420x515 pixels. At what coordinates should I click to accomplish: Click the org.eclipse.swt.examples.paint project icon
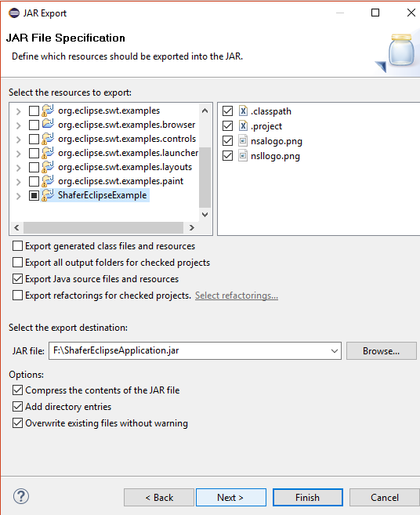(48, 181)
